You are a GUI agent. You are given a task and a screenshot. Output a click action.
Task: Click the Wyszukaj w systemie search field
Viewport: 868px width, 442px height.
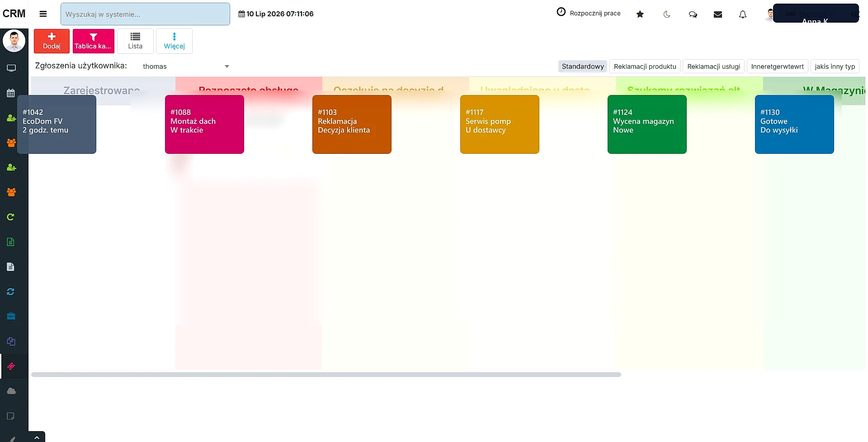145,14
